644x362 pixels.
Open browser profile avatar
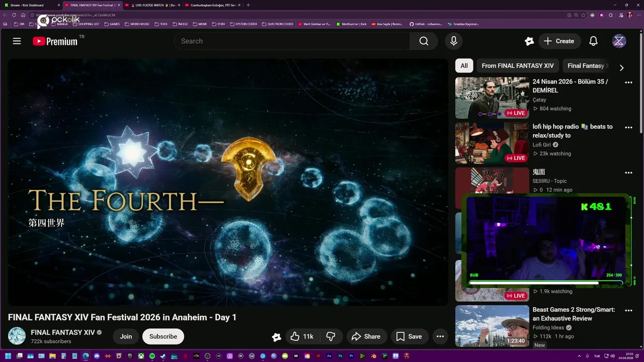click(630, 15)
